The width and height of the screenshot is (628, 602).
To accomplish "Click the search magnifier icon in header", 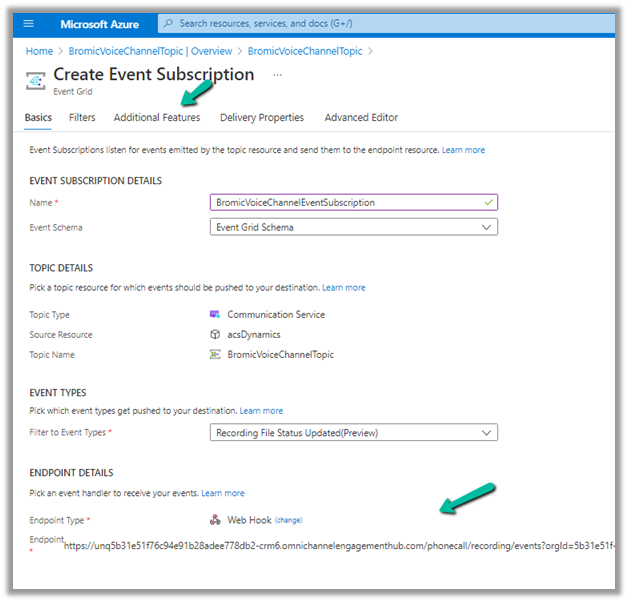I will 168,23.
